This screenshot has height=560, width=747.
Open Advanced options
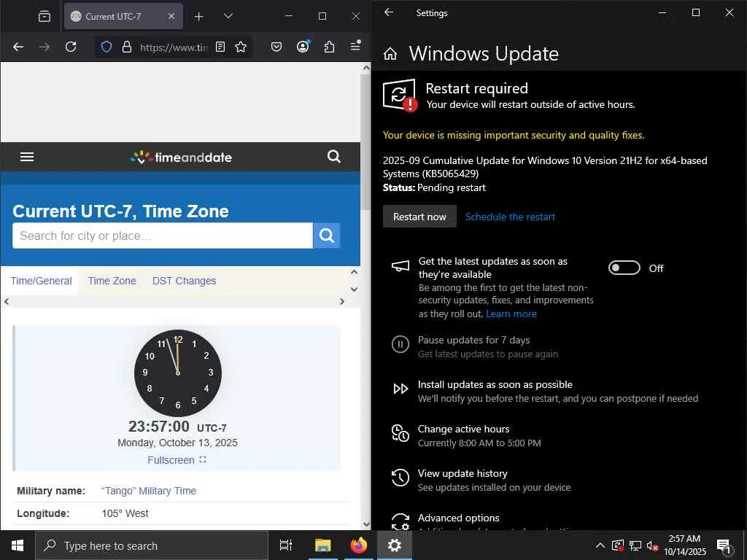coord(458,518)
